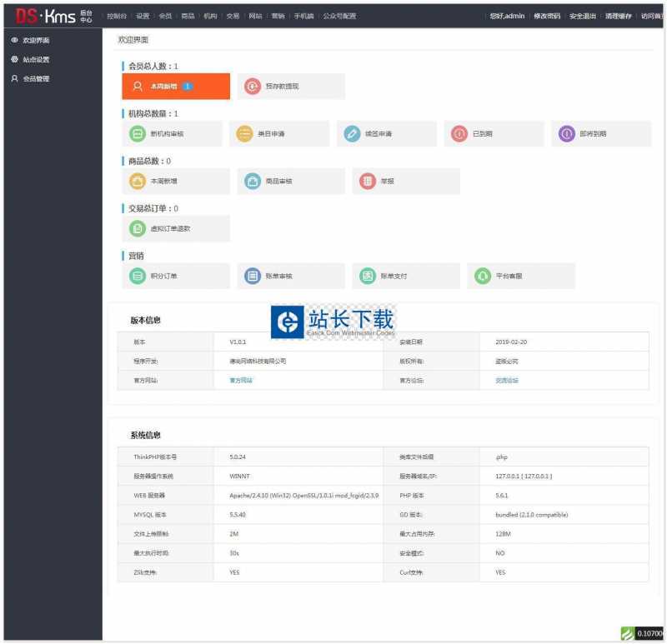Open 会员管理 in the left sidebar

coord(36,78)
